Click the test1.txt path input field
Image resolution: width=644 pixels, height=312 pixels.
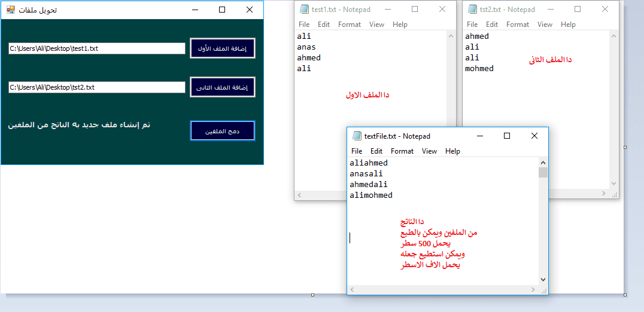96,48
